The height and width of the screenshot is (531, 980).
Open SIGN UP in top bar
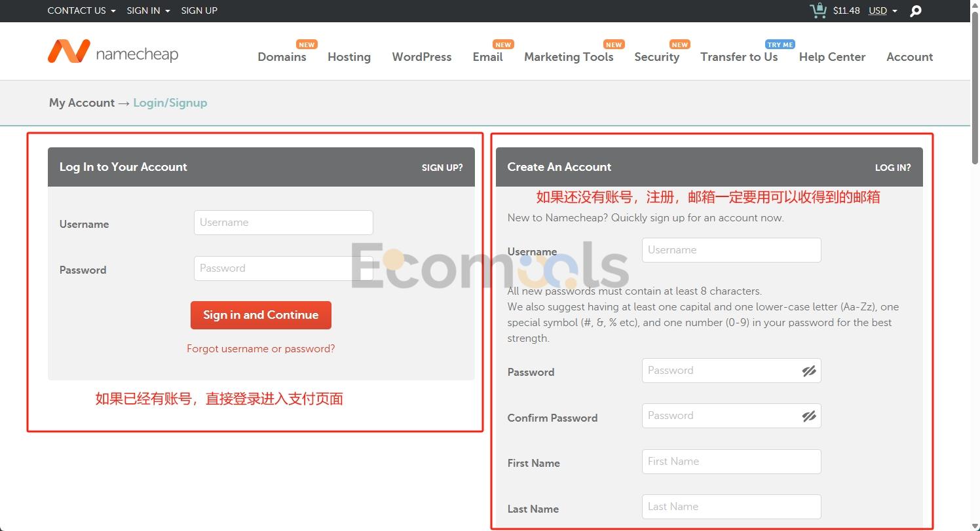point(199,10)
